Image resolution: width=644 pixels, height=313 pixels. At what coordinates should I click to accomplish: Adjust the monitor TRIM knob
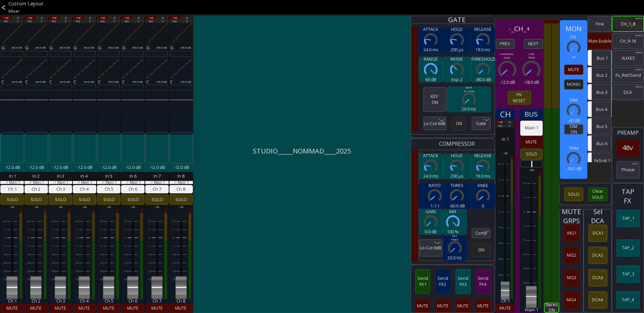pyautogui.click(x=573, y=159)
